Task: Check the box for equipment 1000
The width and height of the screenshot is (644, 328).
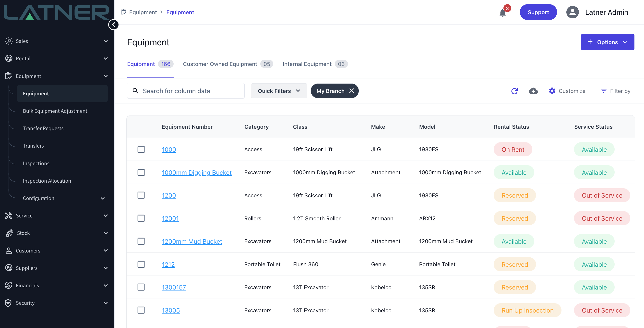Action: tap(141, 149)
